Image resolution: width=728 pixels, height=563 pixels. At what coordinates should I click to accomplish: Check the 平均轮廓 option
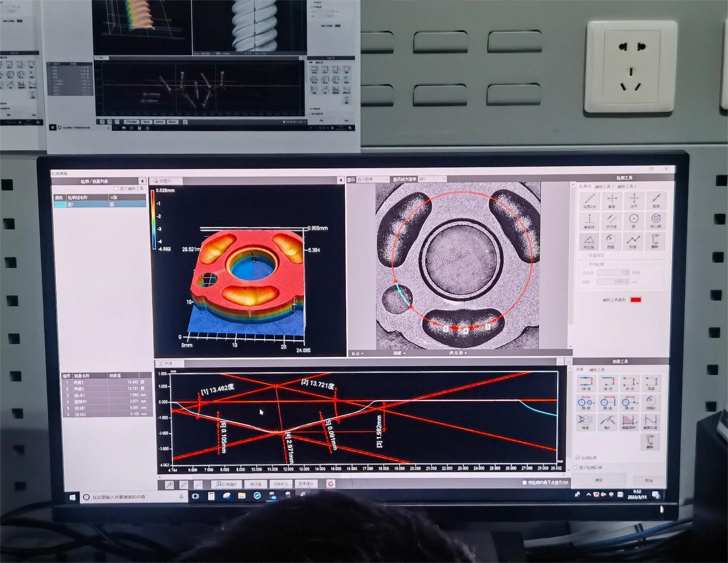tap(585, 264)
